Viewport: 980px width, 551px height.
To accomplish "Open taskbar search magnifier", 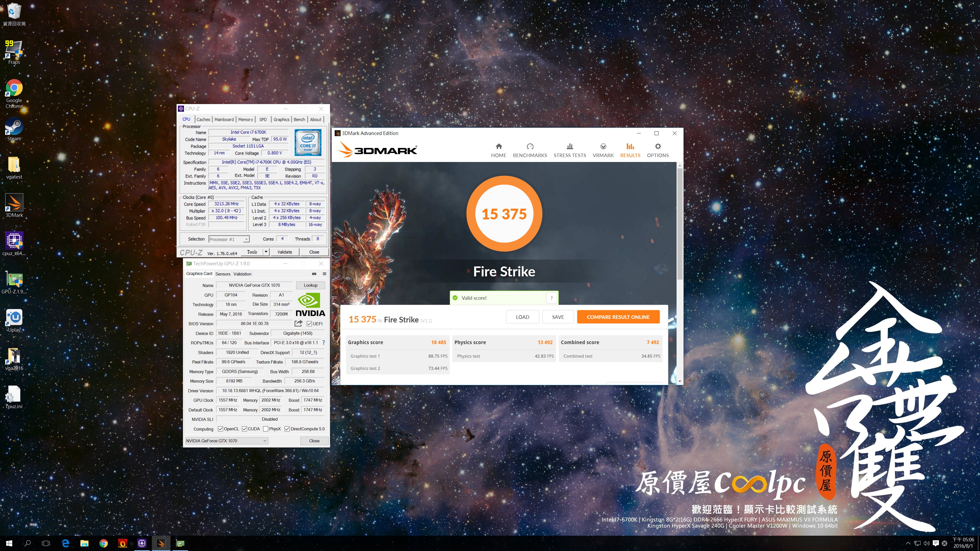I will point(27,543).
